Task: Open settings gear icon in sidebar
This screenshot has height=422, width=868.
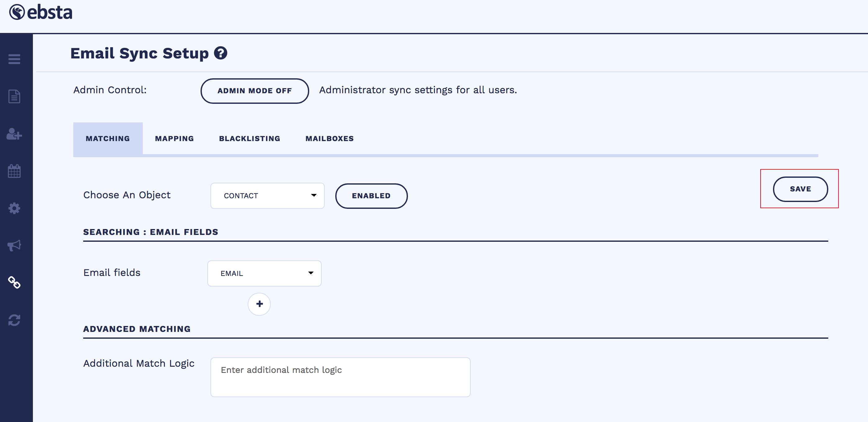Action: coord(14,208)
